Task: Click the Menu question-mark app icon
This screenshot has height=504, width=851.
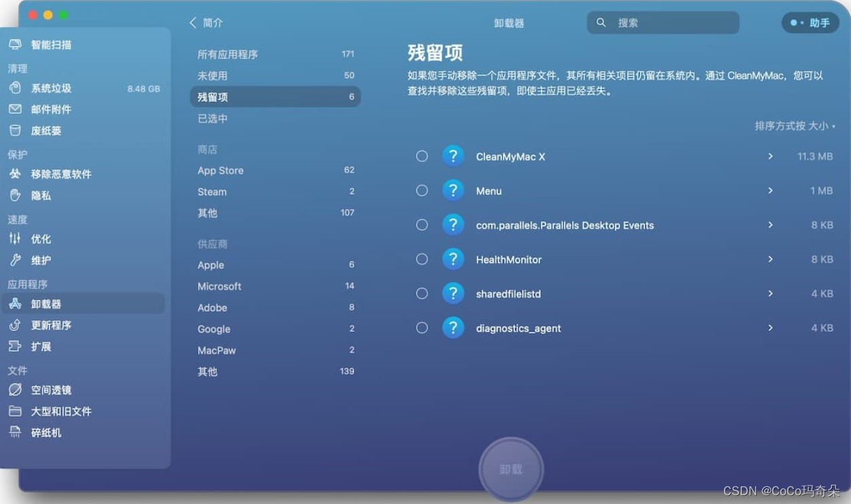Action: (x=453, y=191)
